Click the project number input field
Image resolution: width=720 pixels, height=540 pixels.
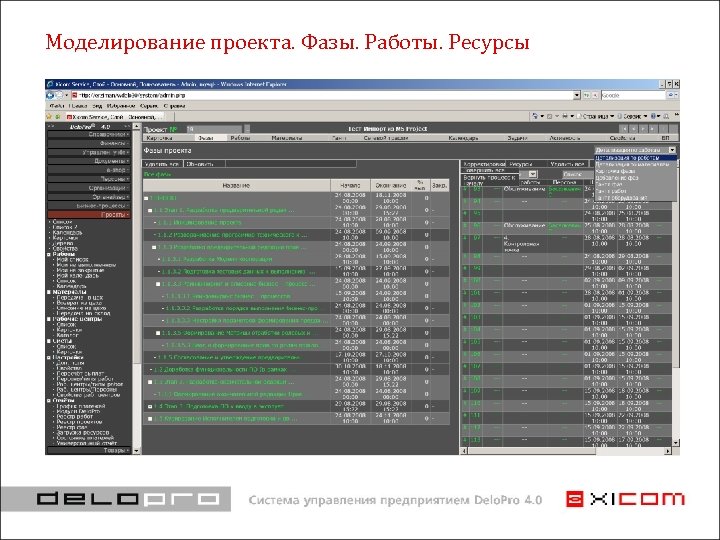coord(214,129)
